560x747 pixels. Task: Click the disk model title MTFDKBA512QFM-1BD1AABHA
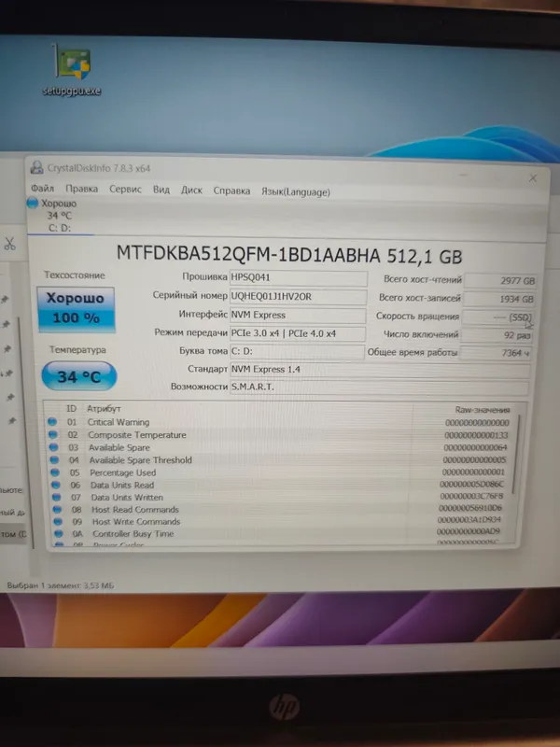pos(248,255)
